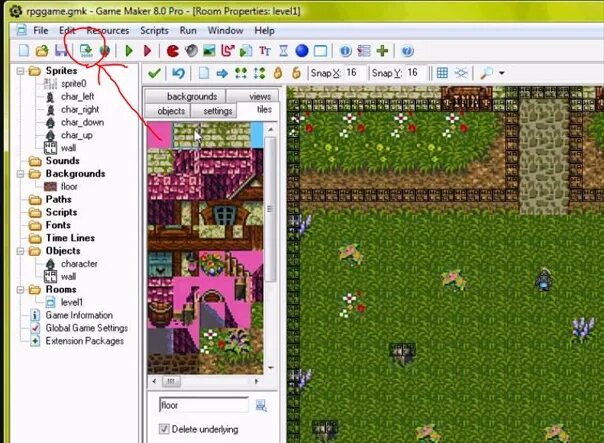Open the Run menu
Screen dimensions: 604x443
tap(188, 30)
